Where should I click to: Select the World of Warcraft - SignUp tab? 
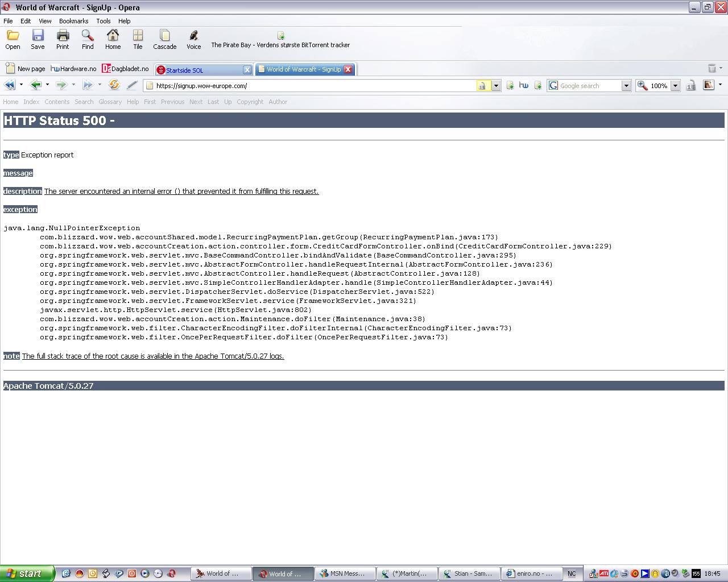click(305, 69)
